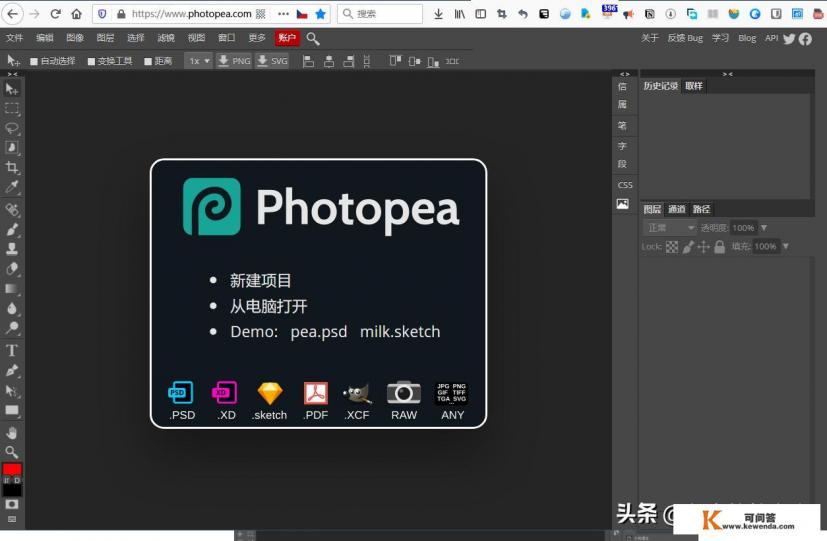
Task: Open browser address bar more options
Action: point(283,14)
